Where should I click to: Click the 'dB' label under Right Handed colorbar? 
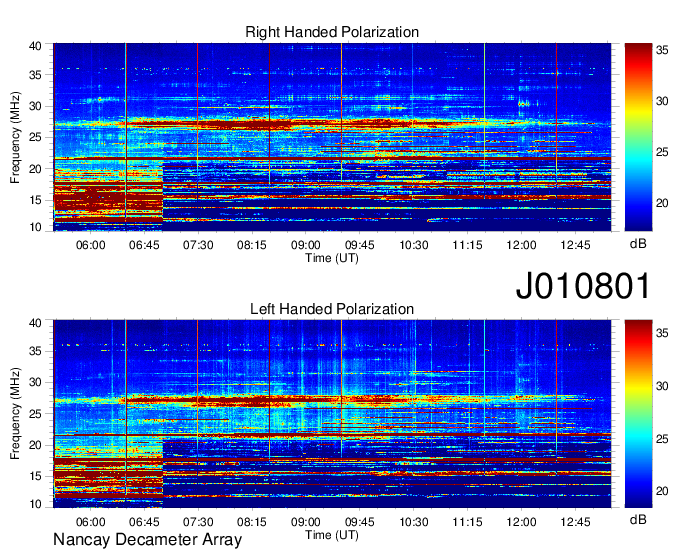tap(638, 244)
